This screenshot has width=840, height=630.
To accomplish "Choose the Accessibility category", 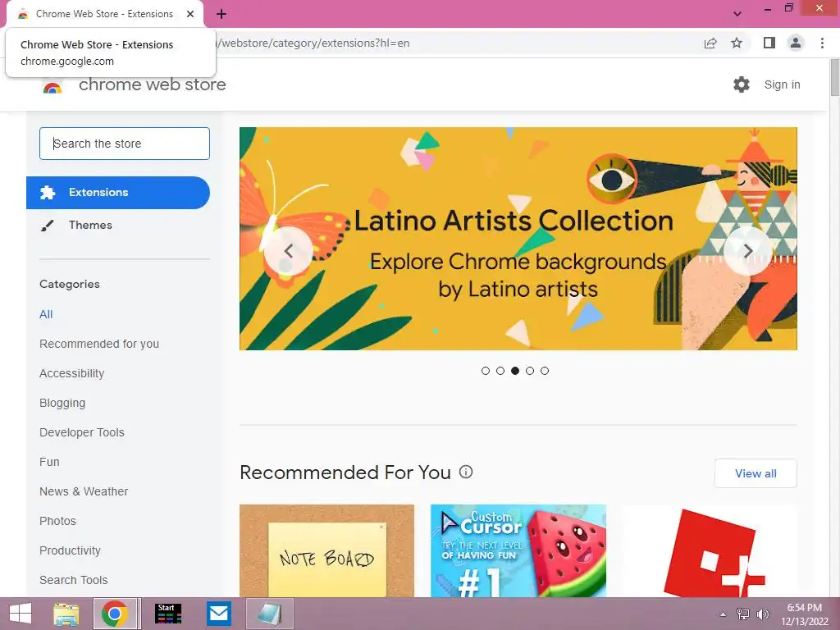I will pos(72,373).
